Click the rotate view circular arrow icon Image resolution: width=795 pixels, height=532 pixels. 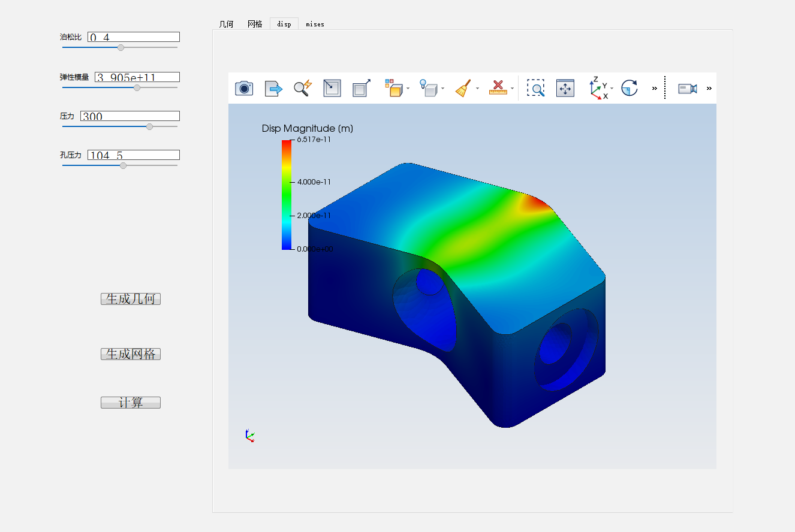click(630, 89)
